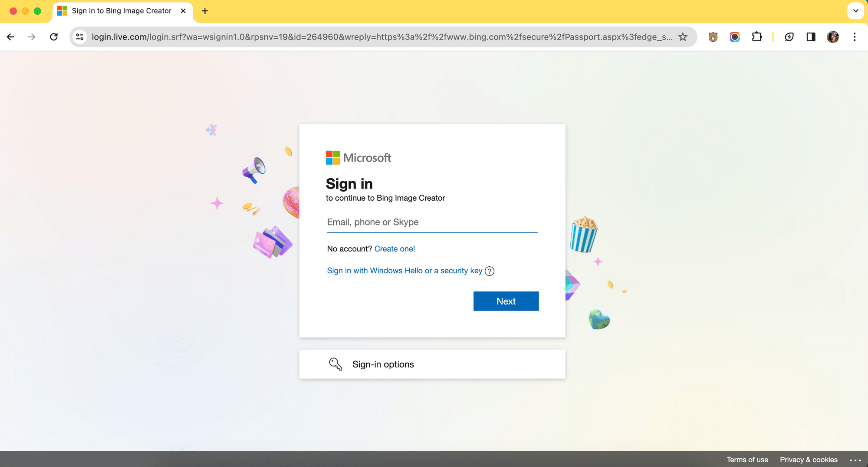Sign in with Windows Hello or security key

[x=404, y=271]
